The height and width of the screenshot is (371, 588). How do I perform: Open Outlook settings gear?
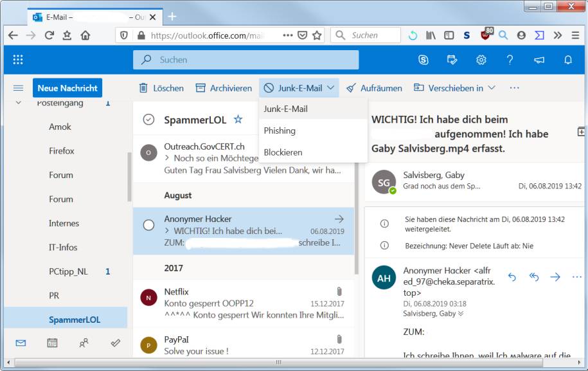click(x=481, y=60)
